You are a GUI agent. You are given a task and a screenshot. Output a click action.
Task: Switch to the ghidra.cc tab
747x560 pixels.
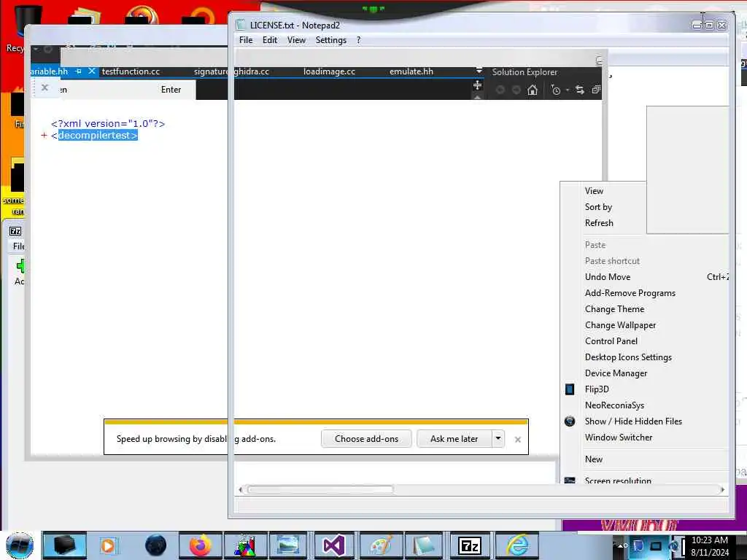[252, 71]
